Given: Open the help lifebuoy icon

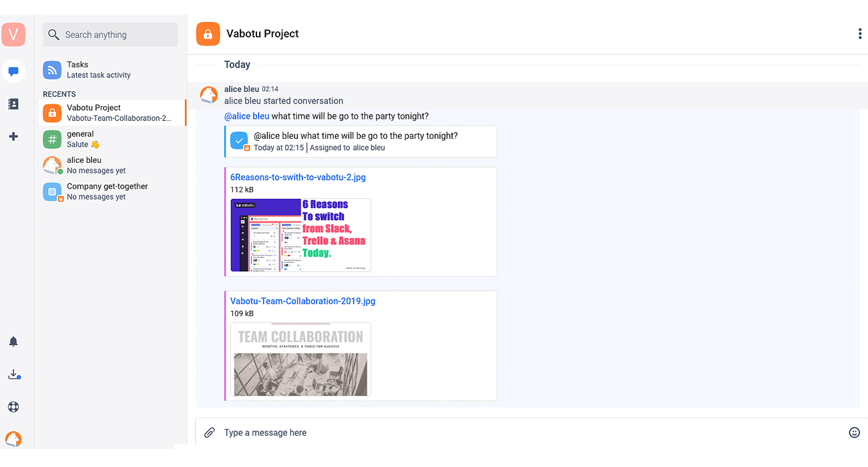Looking at the screenshot, I should pos(13,407).
